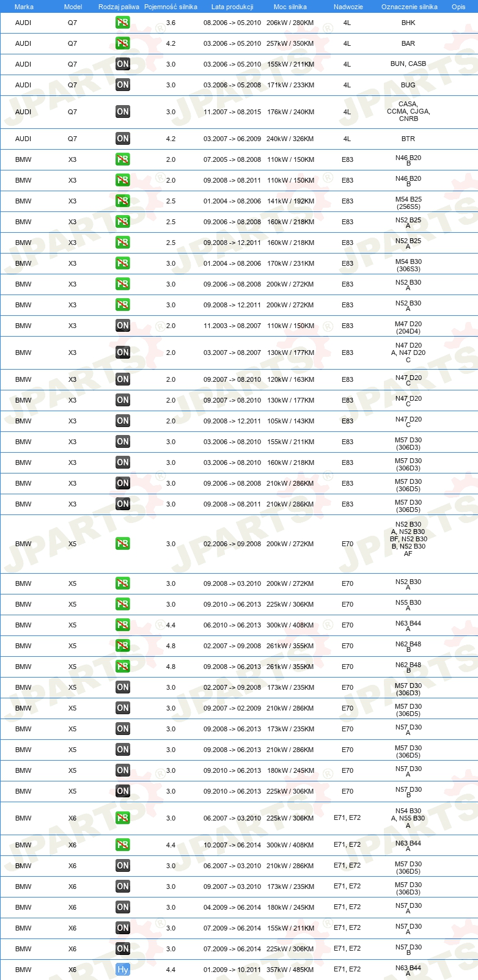Click the 171kW / 233KM power cell
The image size is (478, 980).
click(290, 85)
